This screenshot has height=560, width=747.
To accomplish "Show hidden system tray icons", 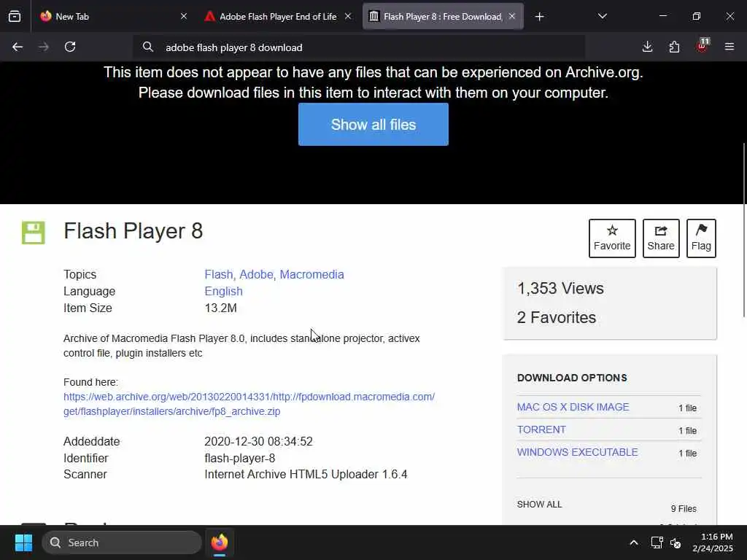I will tap(634, 542).
